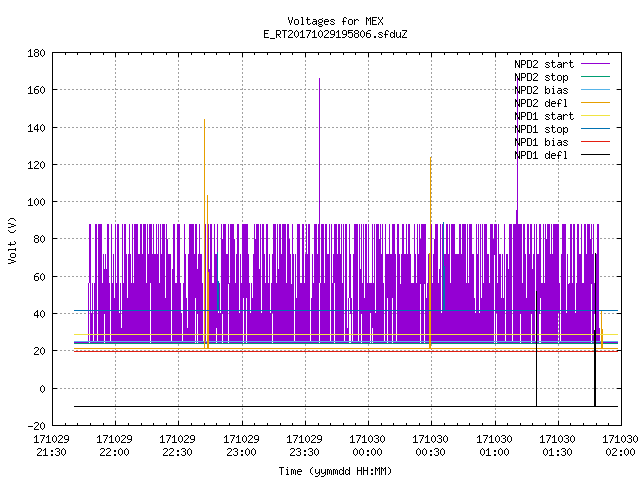Click the 'Time (yymmdd HH:MM)' x-axis label
640x480 pixels.
[335, 471]
